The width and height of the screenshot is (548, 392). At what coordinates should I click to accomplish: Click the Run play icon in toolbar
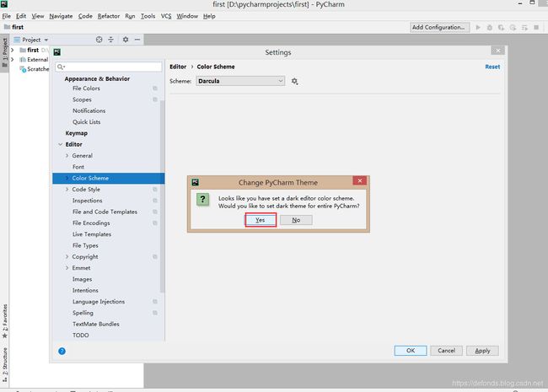(478, 27)
